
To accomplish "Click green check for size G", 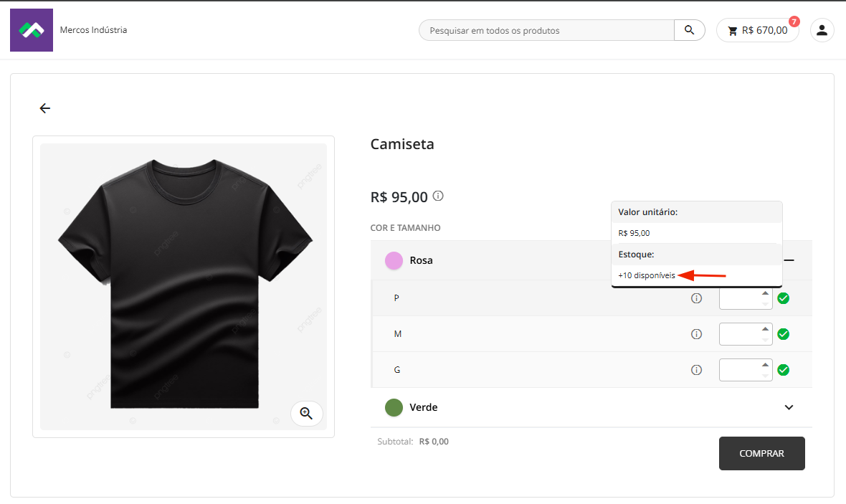I will [784, 370].
